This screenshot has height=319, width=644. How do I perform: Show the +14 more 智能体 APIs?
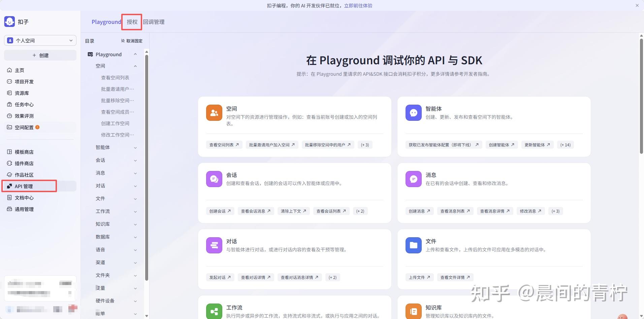[565, 145]
